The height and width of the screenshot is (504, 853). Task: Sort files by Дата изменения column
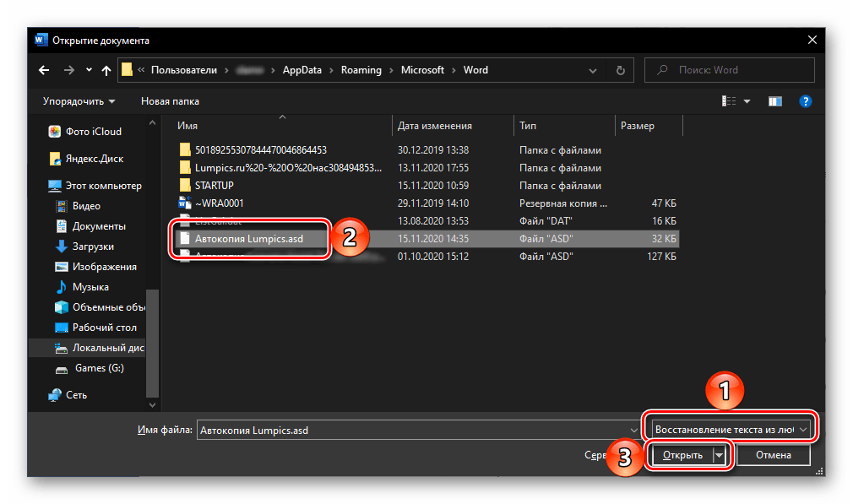tap(434, 126)
